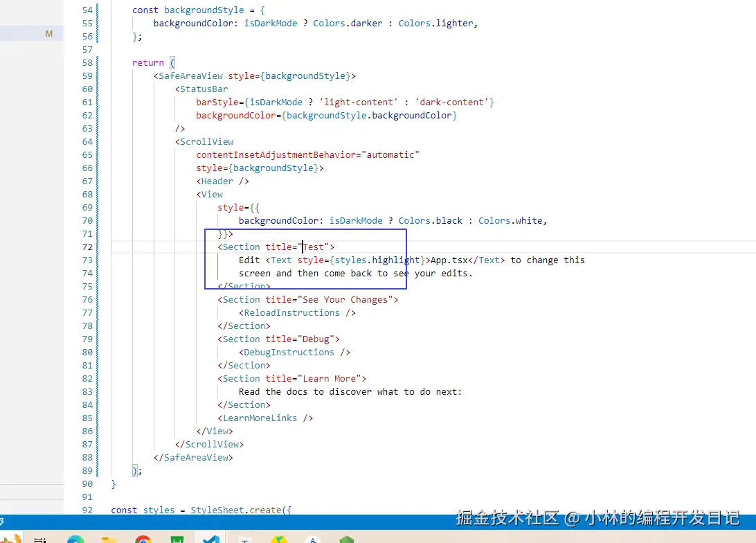Click 'Colors.white' on line 70
Screen dimensions: 756x543
511,220
